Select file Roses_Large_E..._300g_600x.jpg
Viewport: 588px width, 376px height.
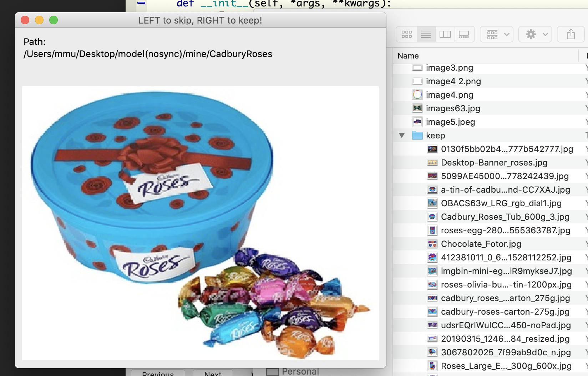click(x=506, y=366)
